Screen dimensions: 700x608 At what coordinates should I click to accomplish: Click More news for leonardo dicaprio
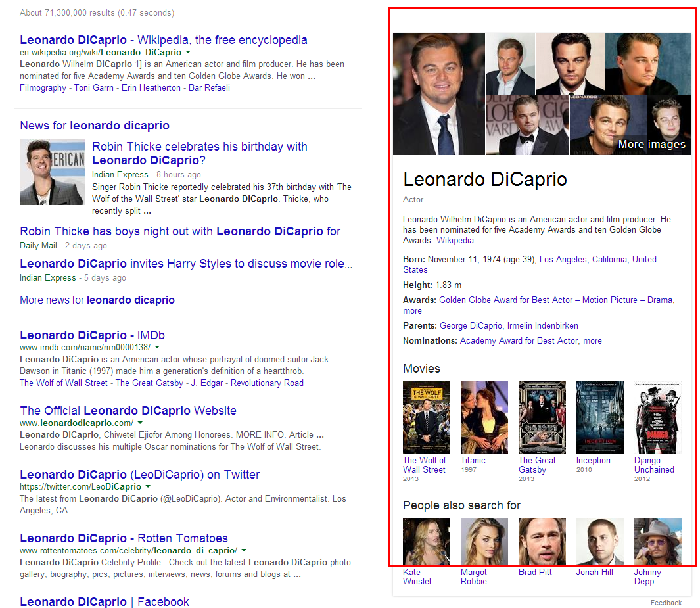pyautogui.click(x=97, y=300)
